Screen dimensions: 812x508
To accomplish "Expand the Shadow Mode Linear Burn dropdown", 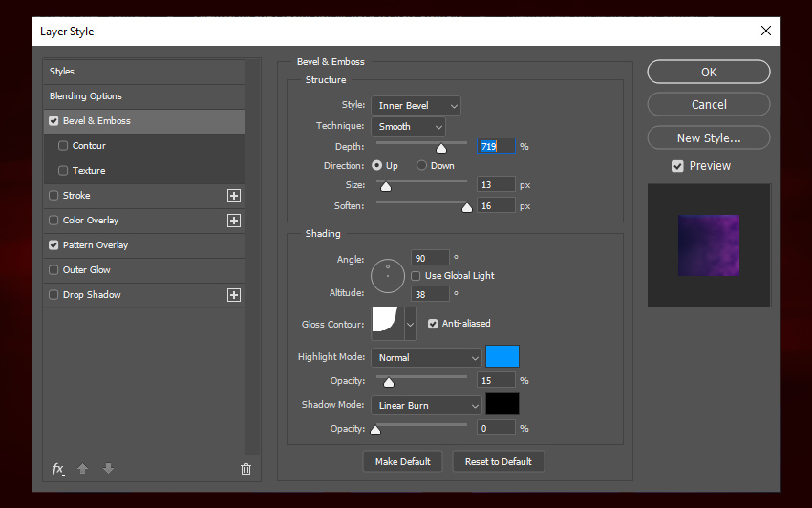I will tap(426, 406).
